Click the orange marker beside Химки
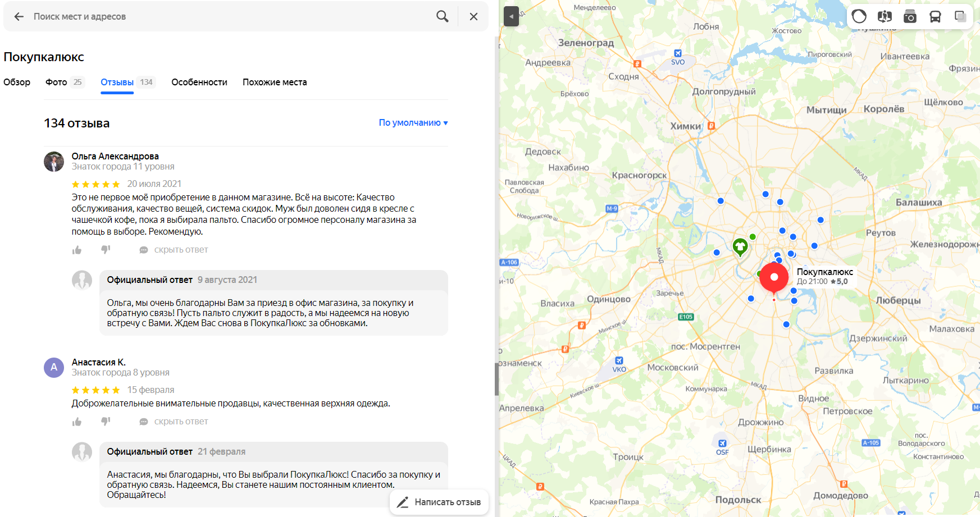Image resolution: width=980 pixels, height=517 pixels. tap(711, 126)
